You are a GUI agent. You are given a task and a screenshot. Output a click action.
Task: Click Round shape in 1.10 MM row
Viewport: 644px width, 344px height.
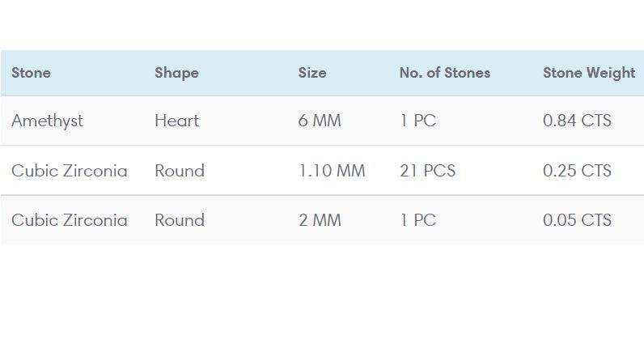point(180,171)
